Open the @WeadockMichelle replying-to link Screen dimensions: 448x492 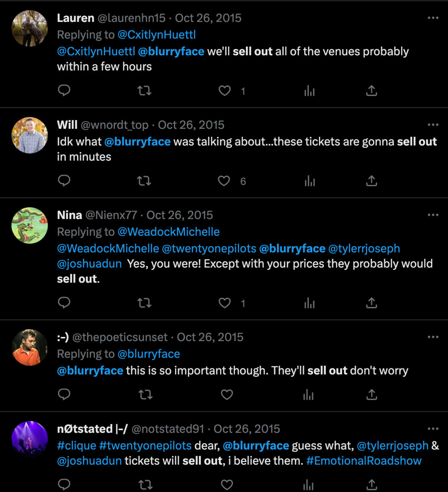tap(169, 232)
